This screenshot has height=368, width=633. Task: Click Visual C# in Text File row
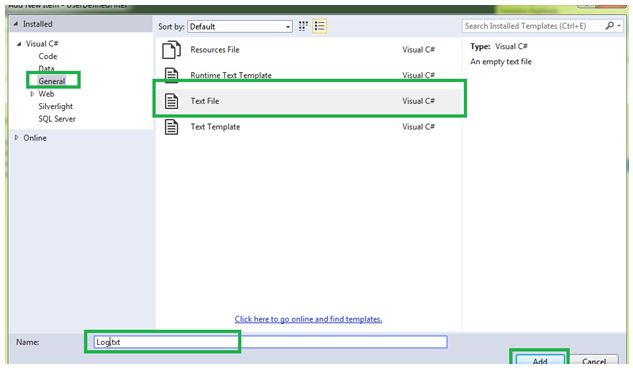[418, 101]
